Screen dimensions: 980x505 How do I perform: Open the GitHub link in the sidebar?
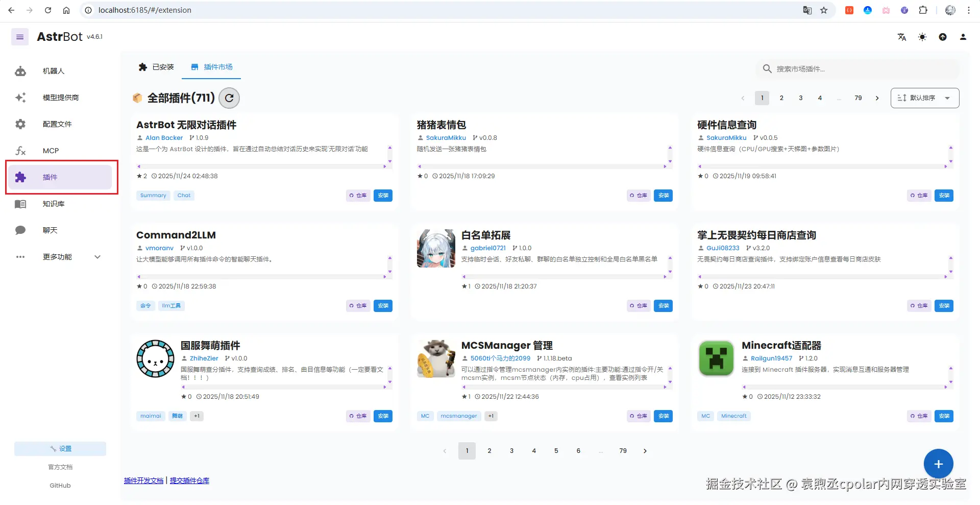pyautogui.click(x=60, y=486)
